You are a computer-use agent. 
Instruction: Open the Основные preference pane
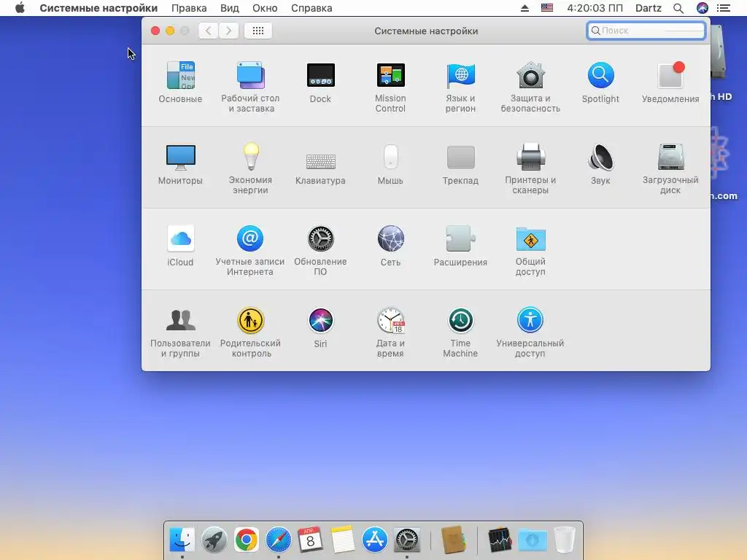click(181, 82)
